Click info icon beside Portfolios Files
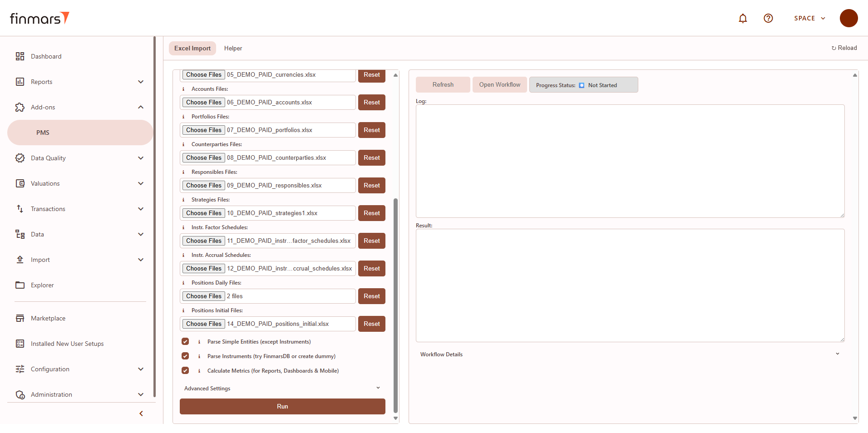Image resolution: width=868 pixels, height=433 pixels. tap(183, 117)
